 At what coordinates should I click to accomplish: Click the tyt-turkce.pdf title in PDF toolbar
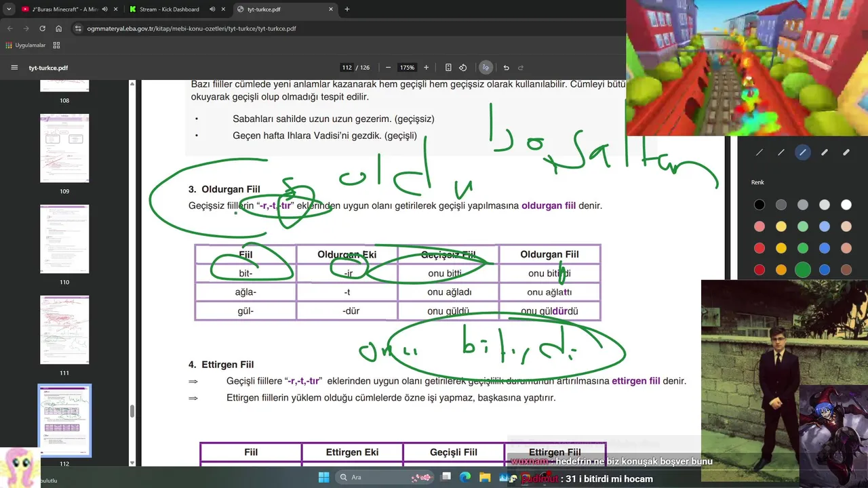pos(48,68)
